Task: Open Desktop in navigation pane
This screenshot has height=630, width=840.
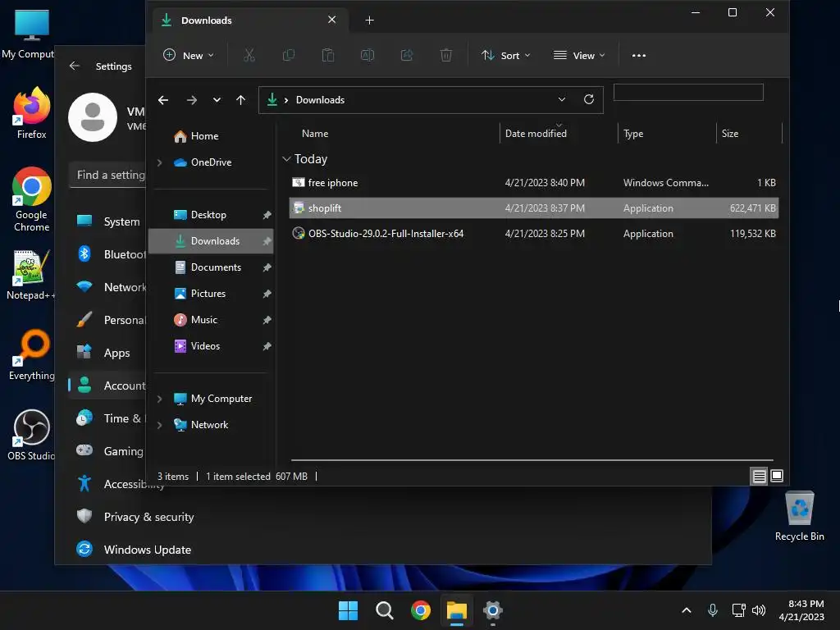Action: click(x=200, y=215)
